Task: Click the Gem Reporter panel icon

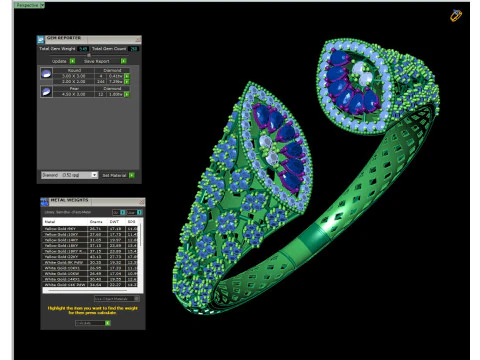Action: [41, 40]
